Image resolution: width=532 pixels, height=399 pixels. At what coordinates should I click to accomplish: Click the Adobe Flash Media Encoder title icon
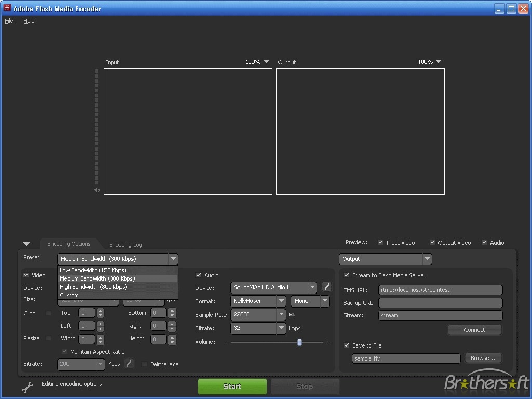click(x=7, y=8)
